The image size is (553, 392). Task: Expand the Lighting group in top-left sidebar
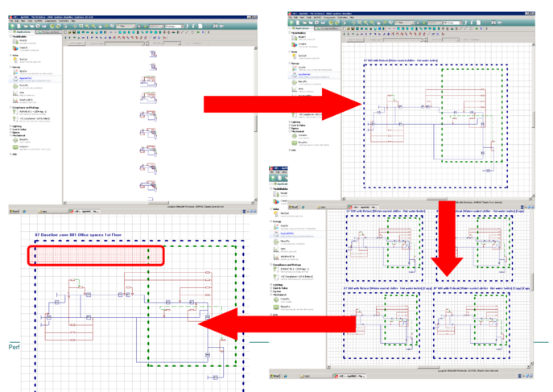click(10, 126)
